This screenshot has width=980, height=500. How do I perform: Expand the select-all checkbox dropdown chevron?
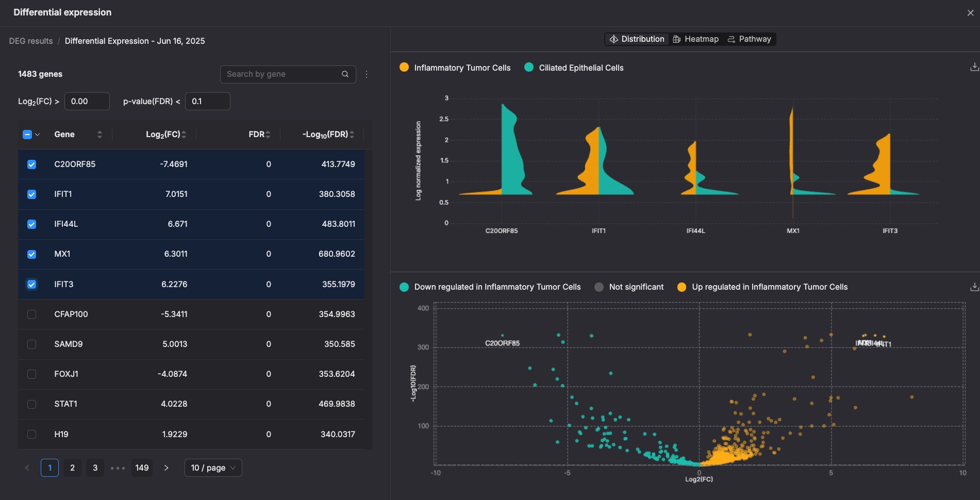point(38,135)
